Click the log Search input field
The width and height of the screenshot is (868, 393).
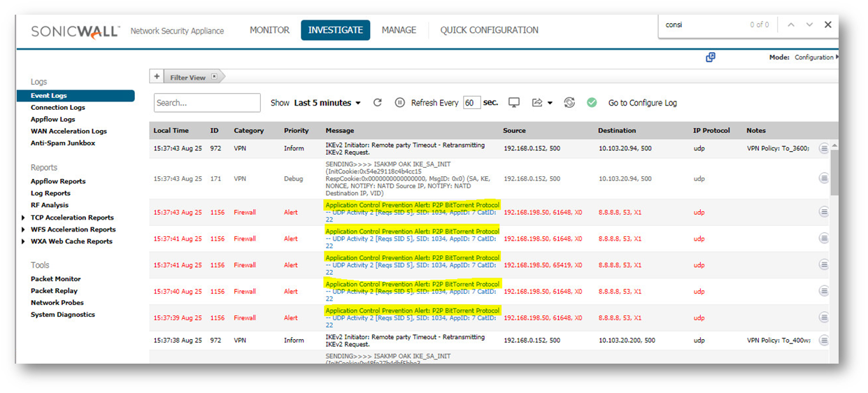pos(207,103)
